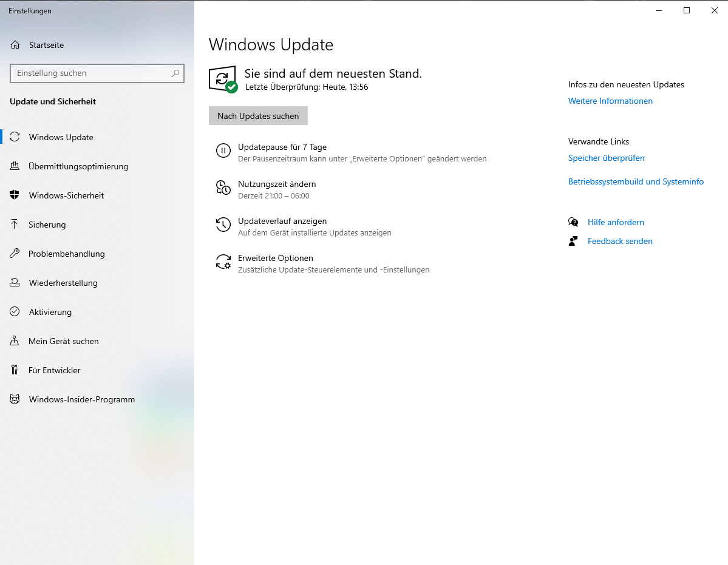728x565 pixels.
Task: Open Für Entwickler settings
Action: pyautogui.click(x=97, y=370)
